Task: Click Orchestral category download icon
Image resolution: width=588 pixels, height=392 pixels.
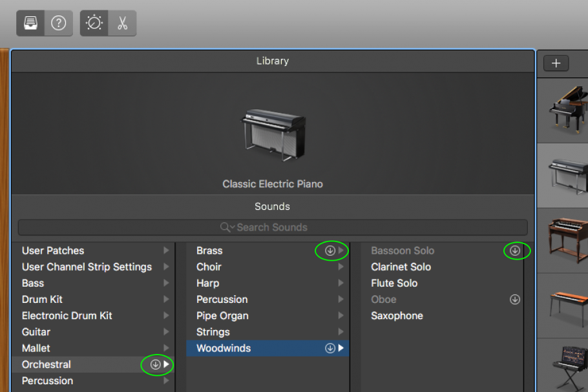Action: click(155, 365)
